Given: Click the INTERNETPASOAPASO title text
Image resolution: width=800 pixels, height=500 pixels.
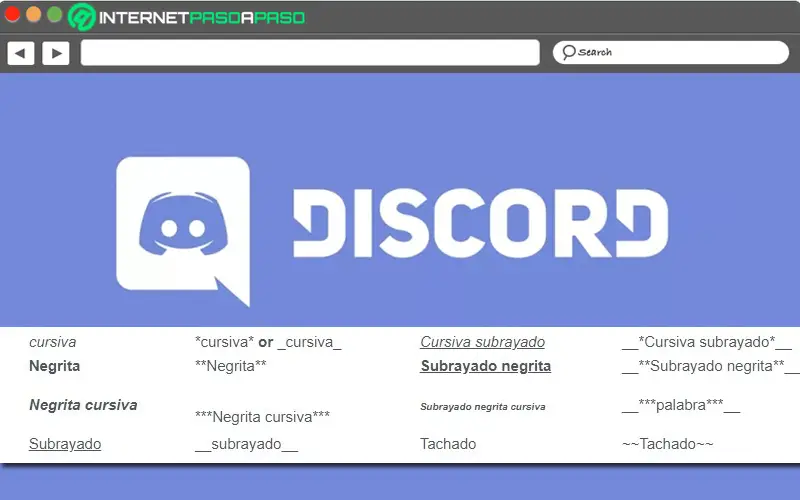Looking at the screenshot, I should pyautogui.click(x=202, y=18).
